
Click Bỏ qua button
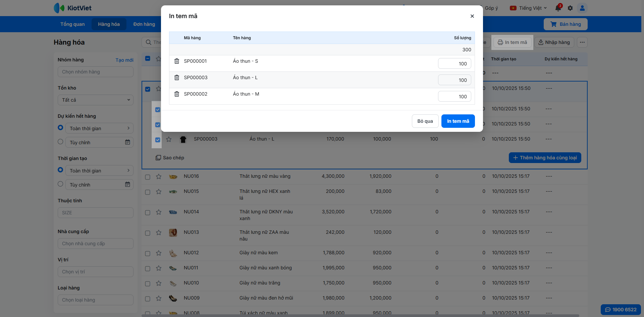425,121
